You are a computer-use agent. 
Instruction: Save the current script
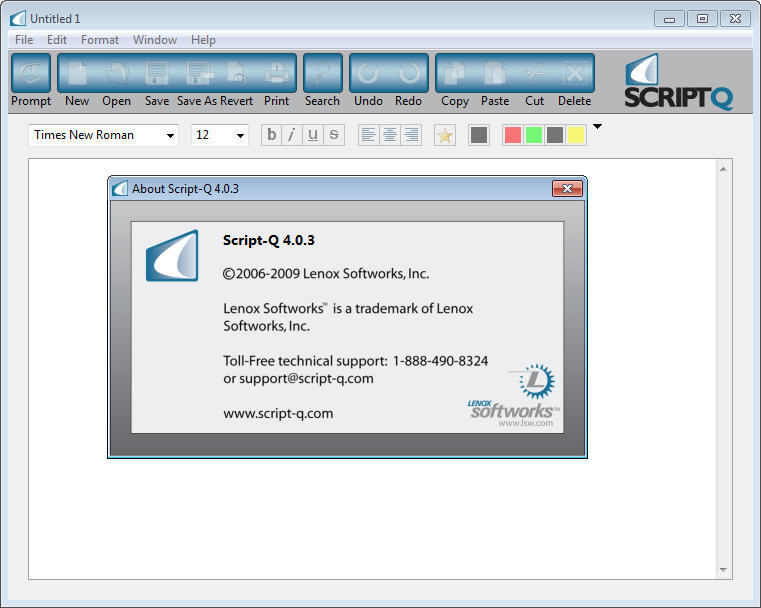(157, 73)
